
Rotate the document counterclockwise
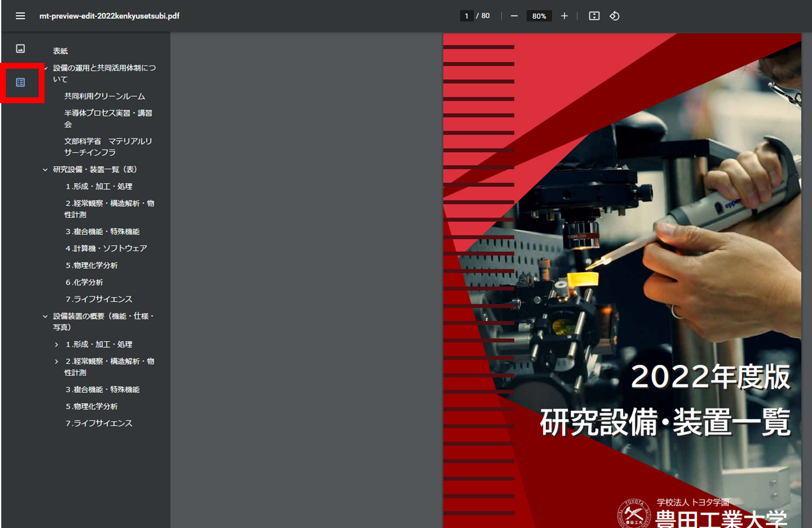tap(614, 16)
